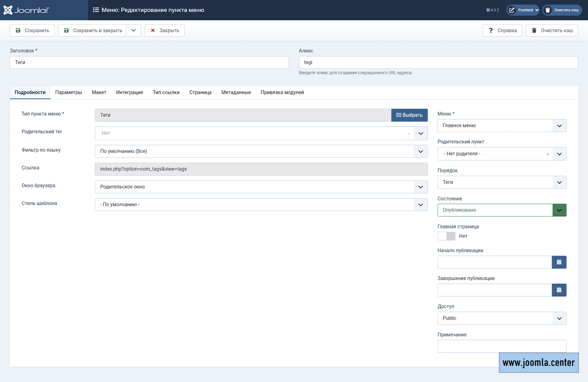The width and height of the screenshot is (588, 382).
Task: Click the trash icon Очистить кэш in header
Action: [x=548, y=10]
